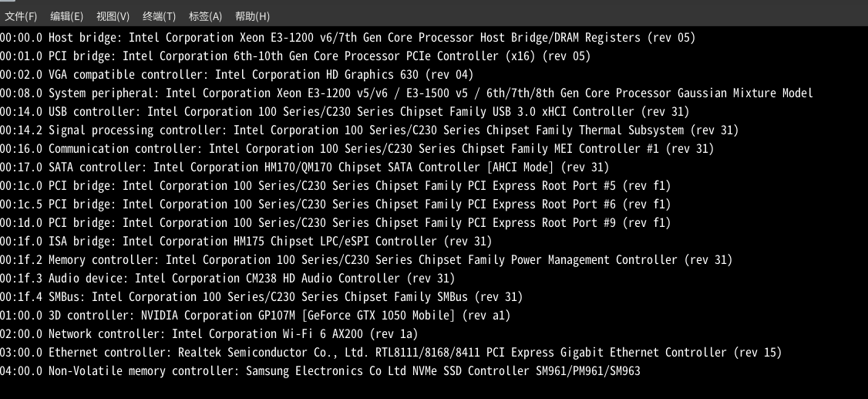
Task: Open the 终端(T) menu
Action: click(x=159, y=16)
